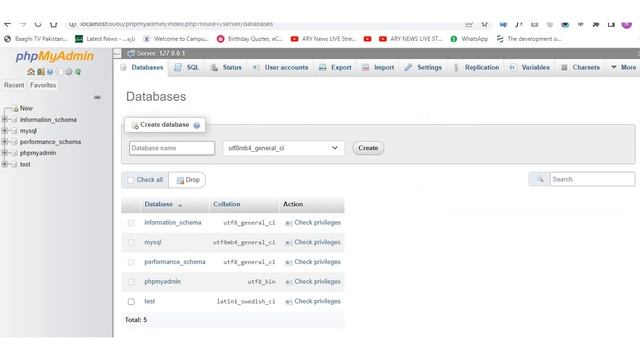Open documentation with the blue question icon
This screenshot has width=640, height=360.
click(50, 72)
